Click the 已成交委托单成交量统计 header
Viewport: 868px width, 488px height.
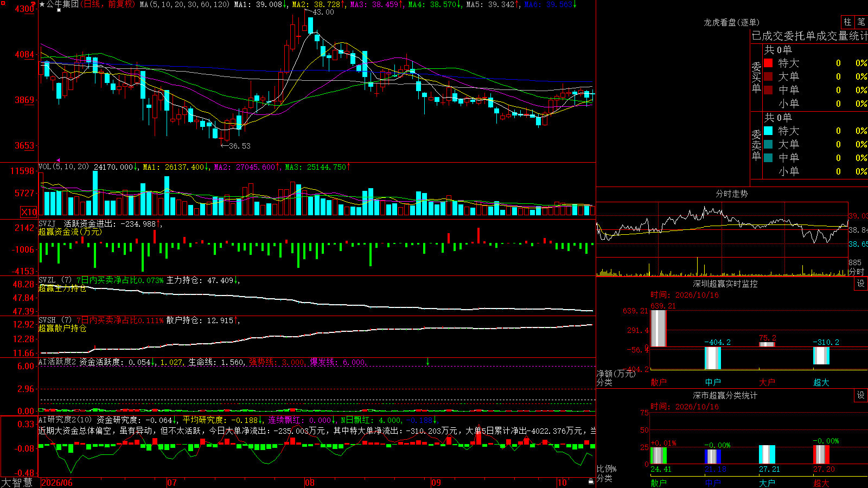click(809, 36)
